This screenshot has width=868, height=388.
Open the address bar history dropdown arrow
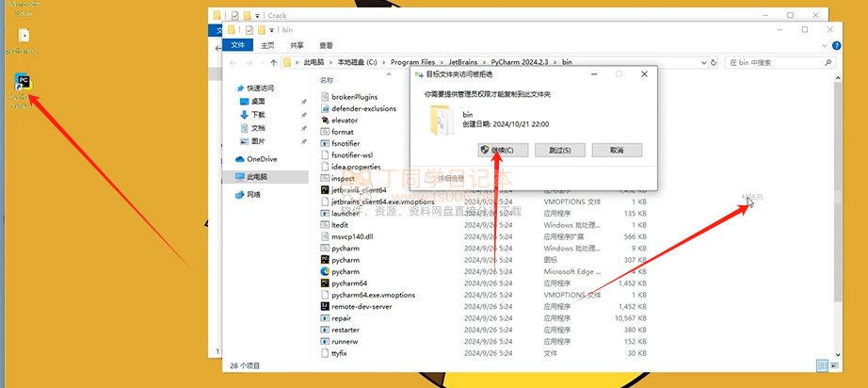click(703, 62)
